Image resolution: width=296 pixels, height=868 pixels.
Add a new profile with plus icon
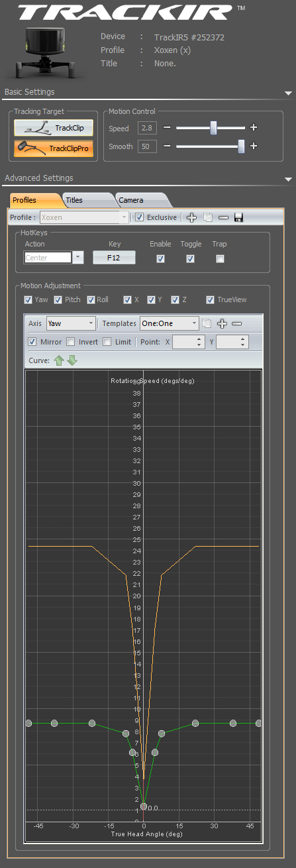[x=191, y=217]
